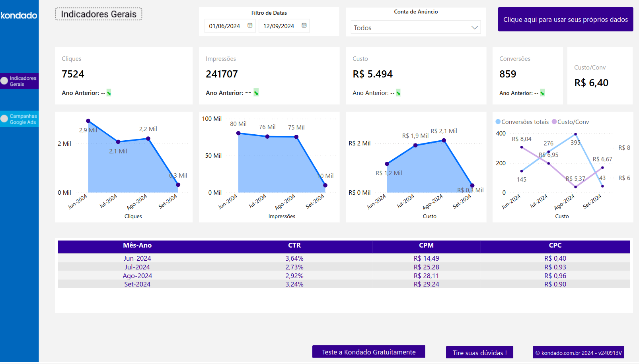This screenshot has width=639, height=364.
Task: Open the calendar icon on the end date
Action: pos(304,25)
